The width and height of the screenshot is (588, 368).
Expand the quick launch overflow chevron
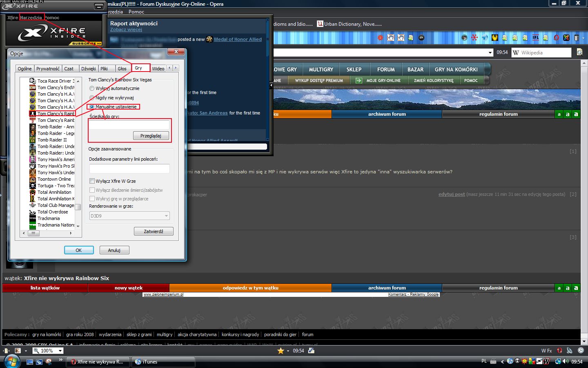click(61, 360)
